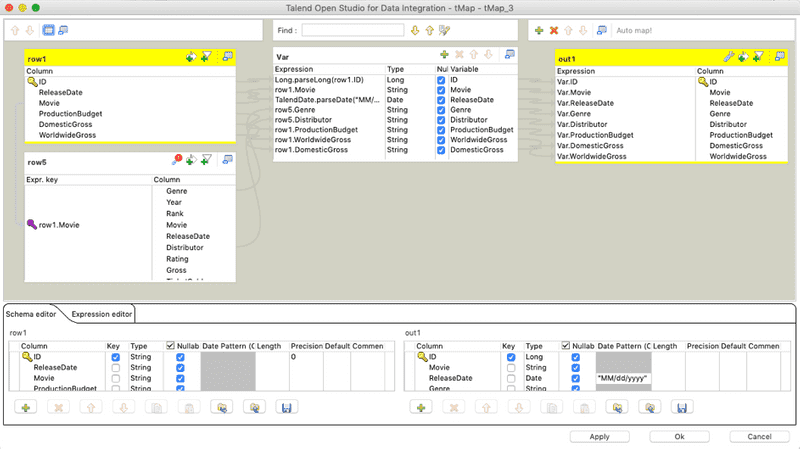Click inside the Find text field
The image size is (800, 449).
[x=352, y=31]
